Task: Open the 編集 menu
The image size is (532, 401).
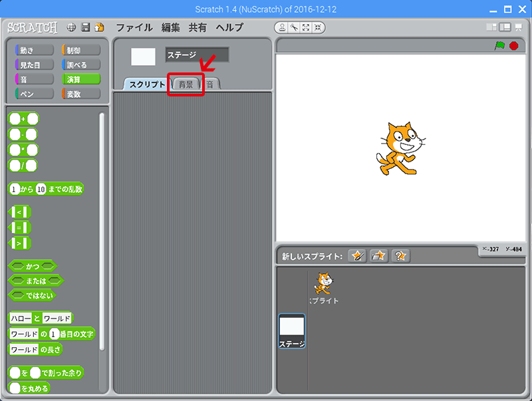Action: click(171, 28)
